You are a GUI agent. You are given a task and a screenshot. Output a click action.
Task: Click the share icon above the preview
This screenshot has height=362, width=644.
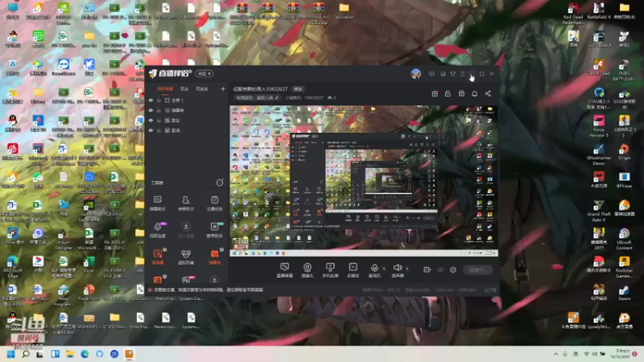pyautogui.click(x=488, y=93)
